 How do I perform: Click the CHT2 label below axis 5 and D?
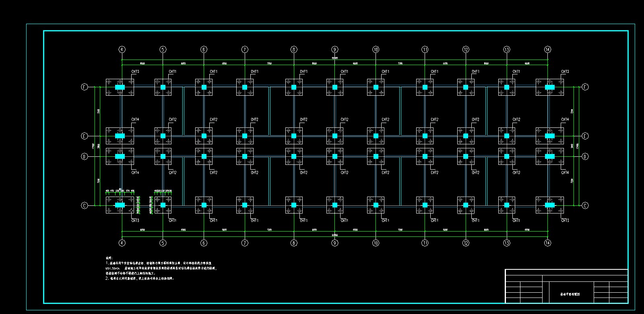pyautogui.click(x=172, y=172)
